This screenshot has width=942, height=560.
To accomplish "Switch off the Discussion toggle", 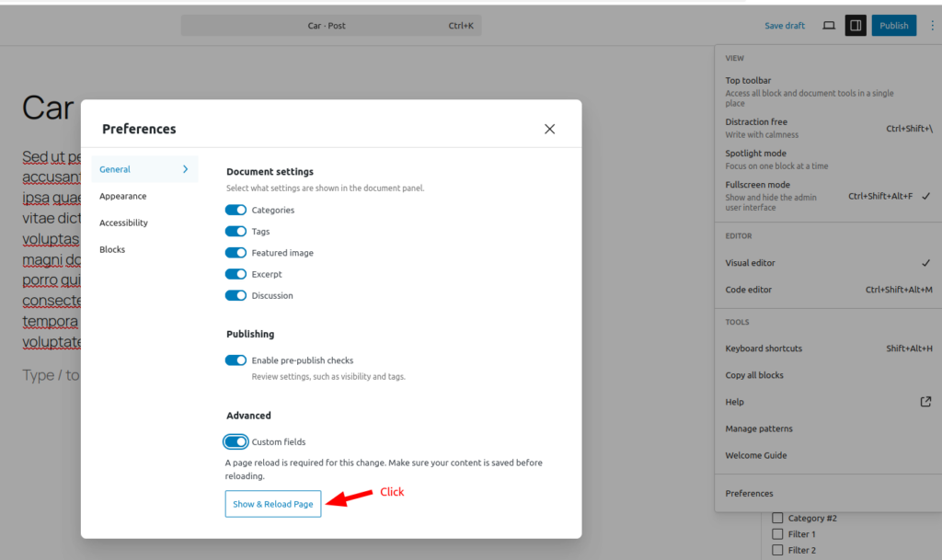I will point(235,296).
